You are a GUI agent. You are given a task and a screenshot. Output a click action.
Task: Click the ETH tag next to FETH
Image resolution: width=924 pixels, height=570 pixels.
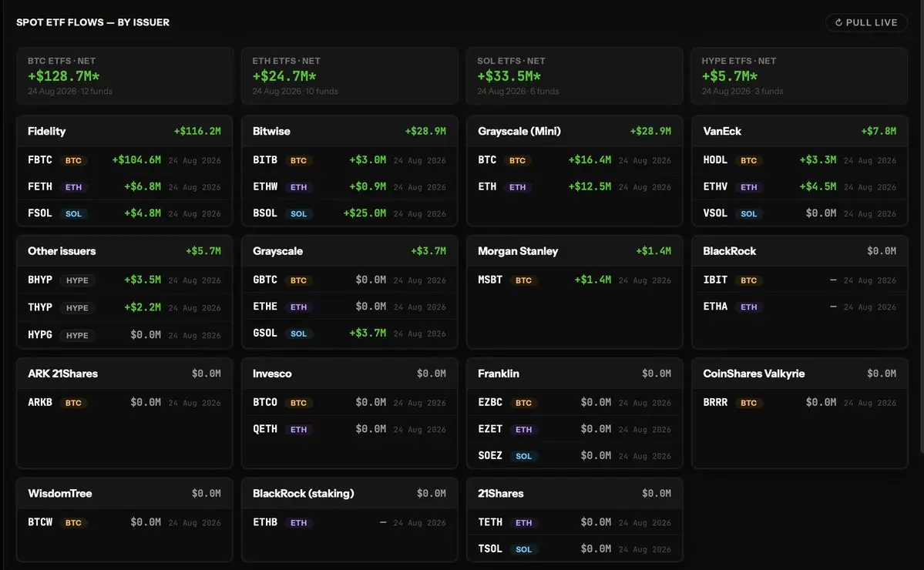click(73, 187)
